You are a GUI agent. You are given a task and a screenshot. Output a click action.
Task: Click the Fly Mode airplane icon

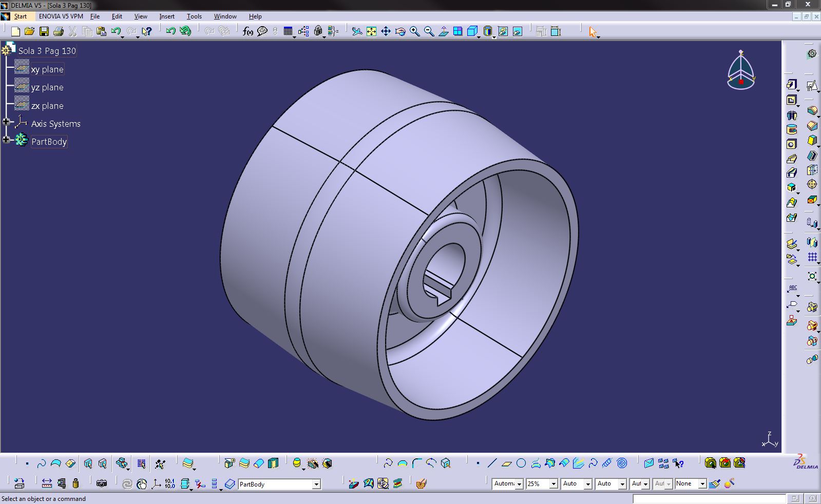[357, 31]
